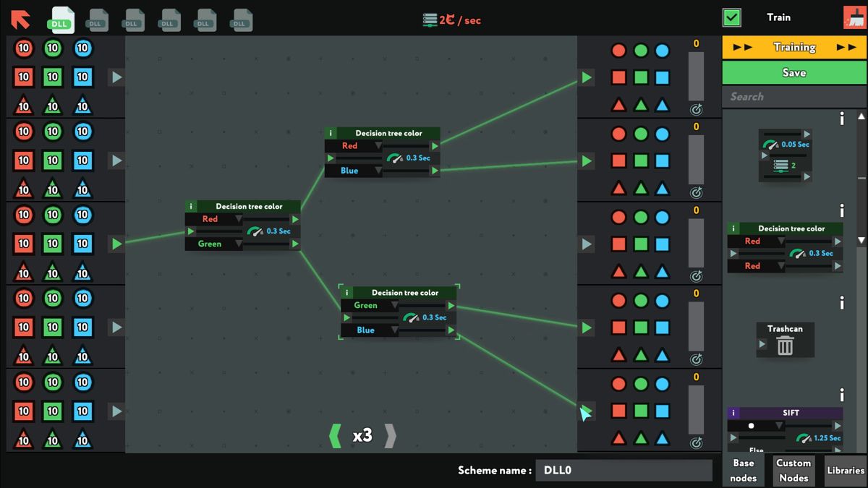
Task: Toggle the grey arrow on first input row
Action: [116, 77]
